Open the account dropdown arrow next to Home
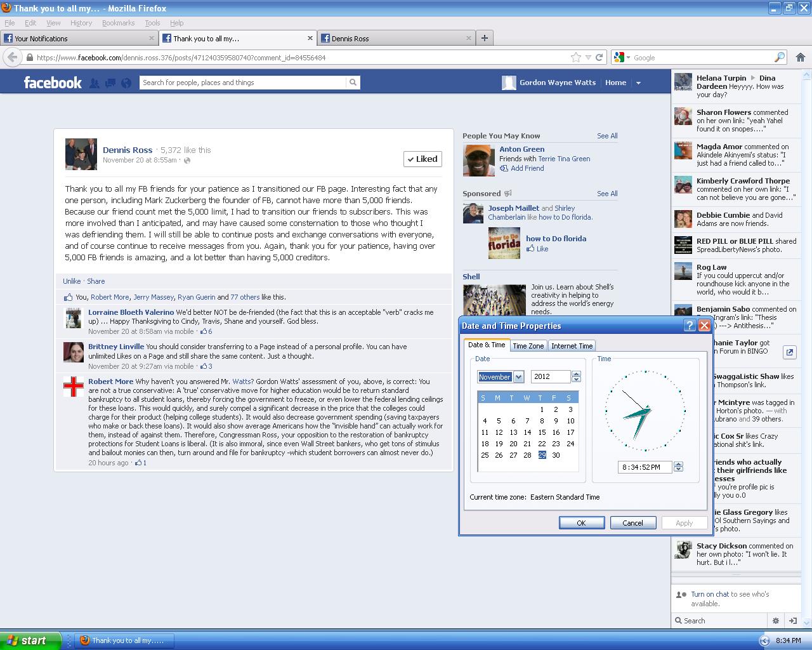812x650 pixels. pyautogui.click(x=638, y=83)
